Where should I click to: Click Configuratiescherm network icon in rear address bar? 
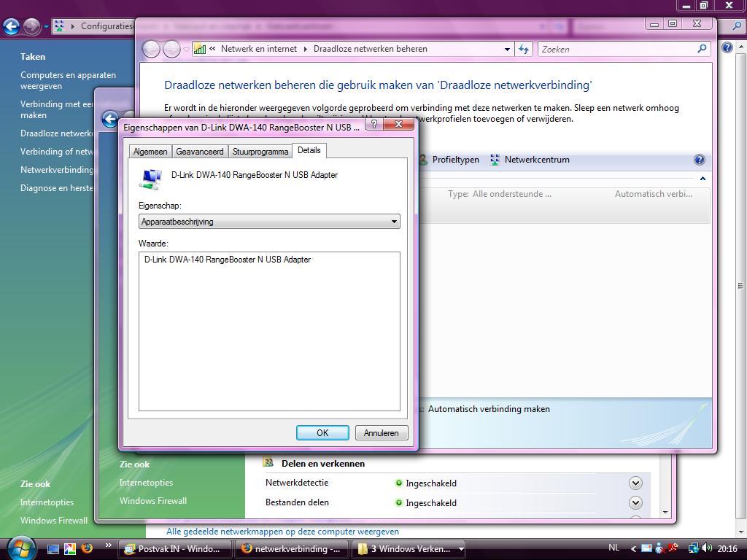coord(58,26)
